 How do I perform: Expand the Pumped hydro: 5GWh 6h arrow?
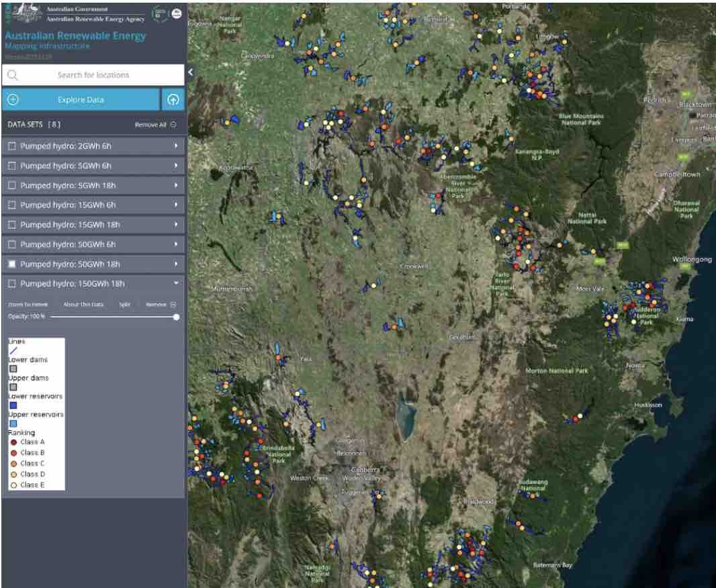[176, 166]
